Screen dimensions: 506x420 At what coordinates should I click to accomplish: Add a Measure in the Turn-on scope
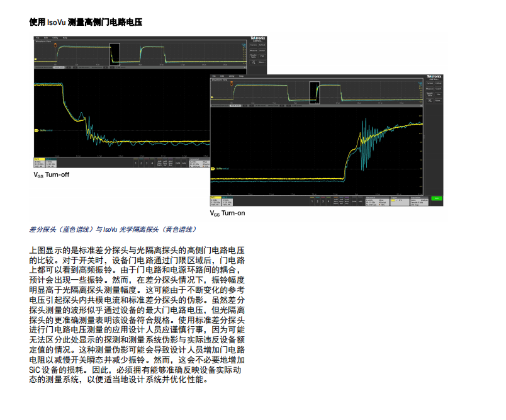click(430, 89)
